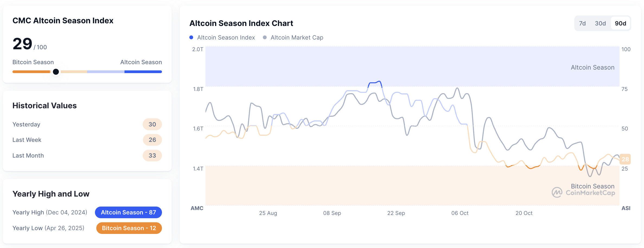The height and width of the screenshot is (248, 644).
Task: Select the blue Altcoin Season - 87 badge
Action: point(128,212)
